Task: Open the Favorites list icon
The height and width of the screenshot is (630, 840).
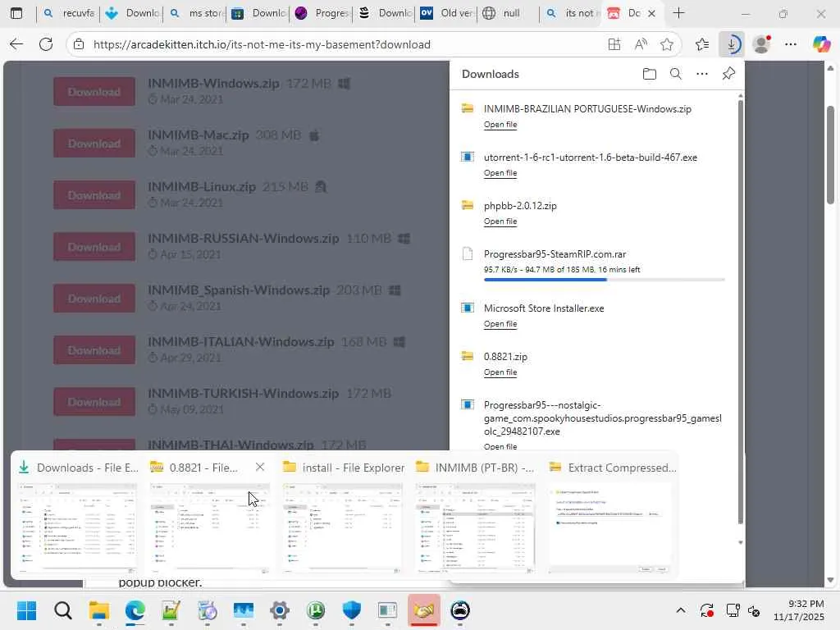Action: (702, 44)
